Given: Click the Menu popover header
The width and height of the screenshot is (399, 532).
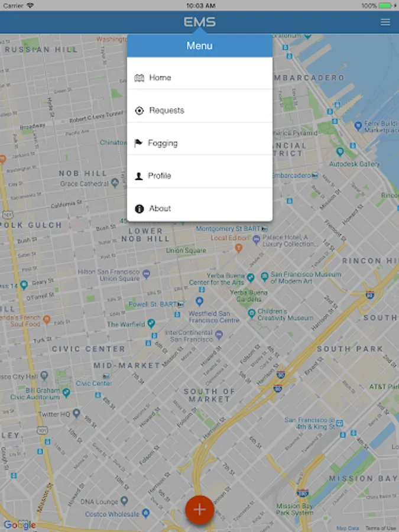Looking at the screenshot, I should pos(200,46).
